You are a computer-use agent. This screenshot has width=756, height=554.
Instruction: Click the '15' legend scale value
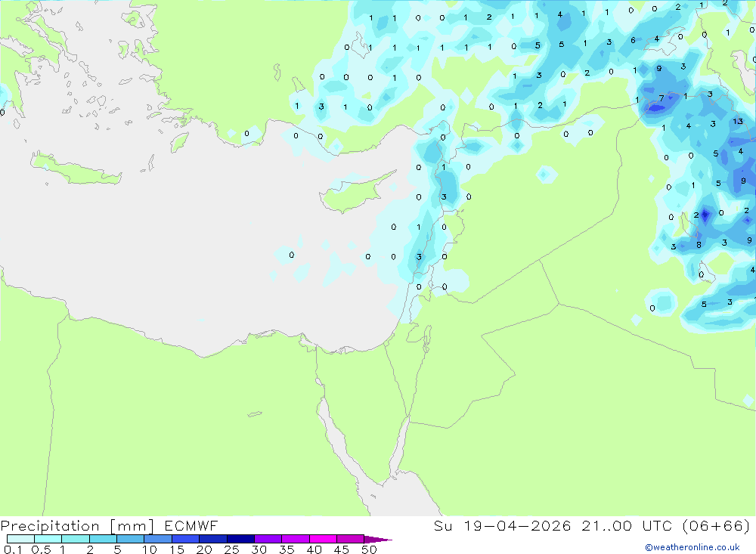pos(177,549)
